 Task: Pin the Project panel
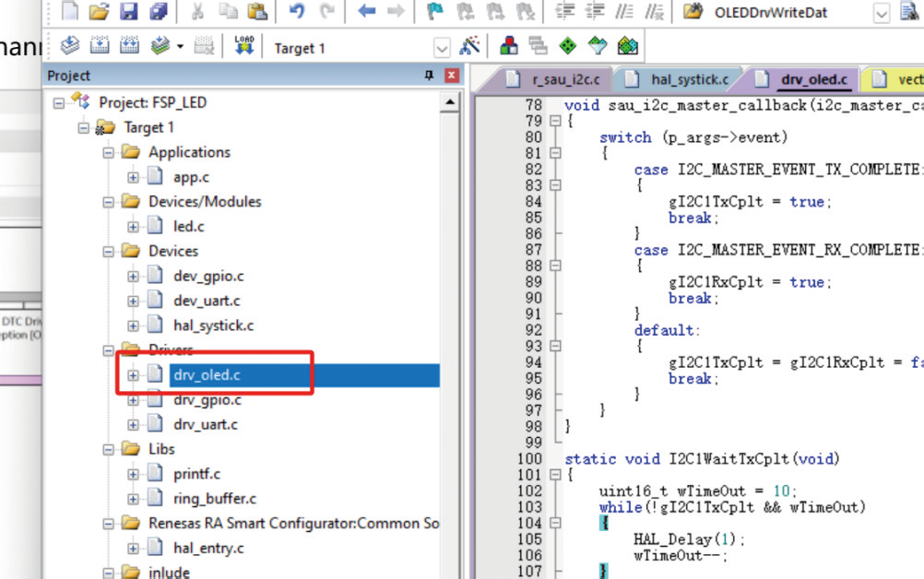click(x=429, y=75)
